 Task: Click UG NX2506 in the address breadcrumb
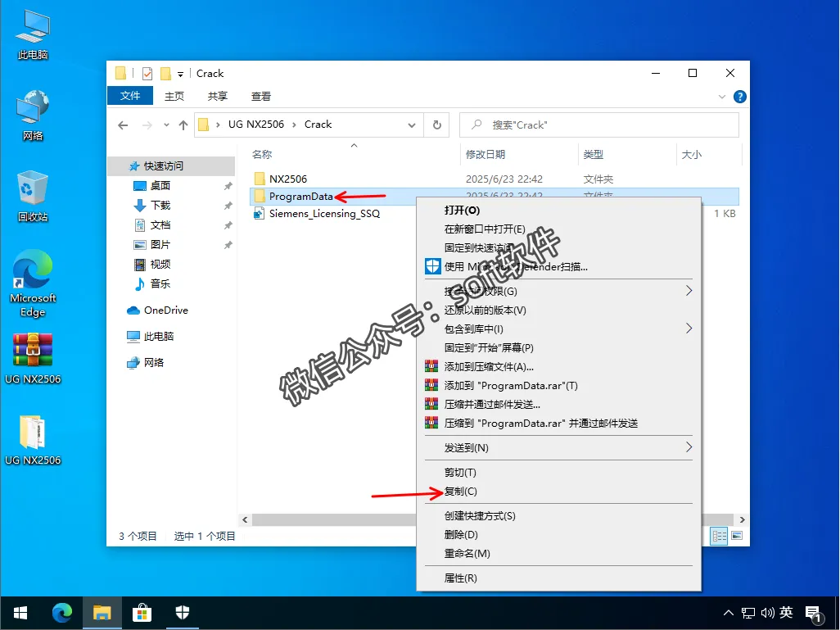(256, 125)
